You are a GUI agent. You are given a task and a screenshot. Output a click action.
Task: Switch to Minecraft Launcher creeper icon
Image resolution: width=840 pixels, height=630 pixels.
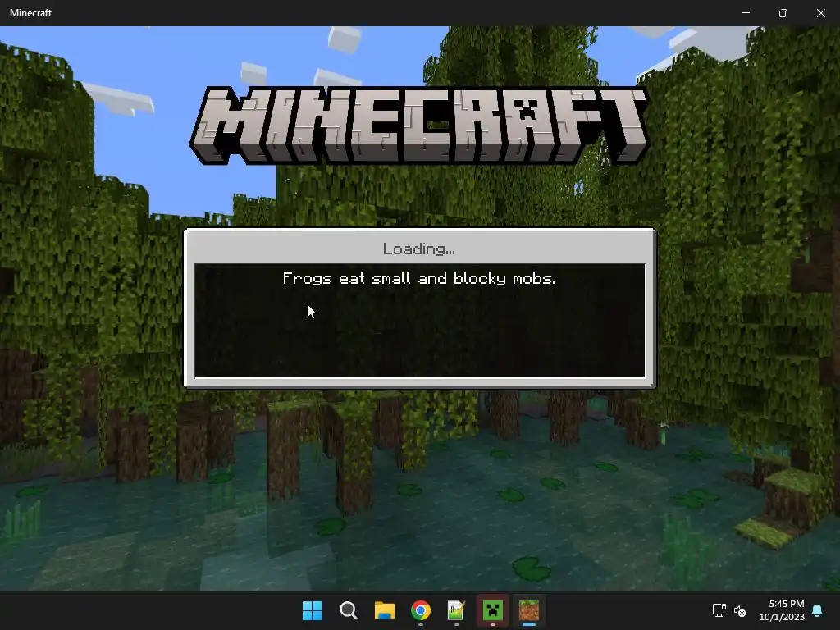coord(493,610)
